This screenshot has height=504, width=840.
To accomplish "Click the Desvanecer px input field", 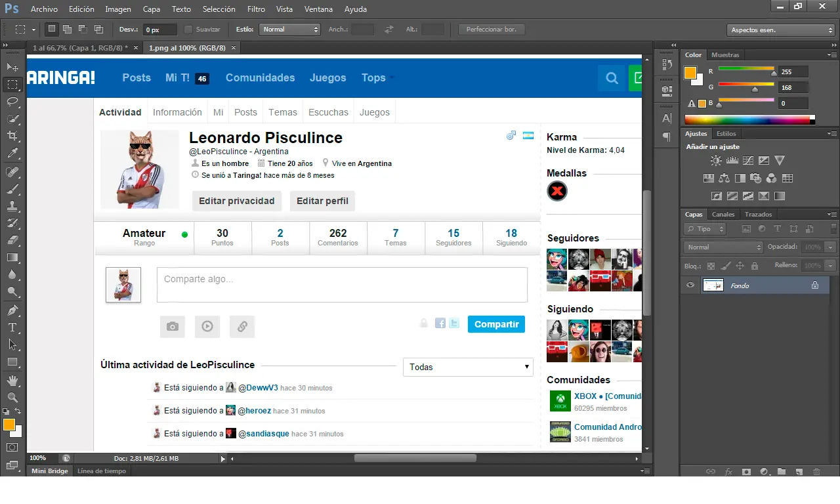I will pos(160,30).
